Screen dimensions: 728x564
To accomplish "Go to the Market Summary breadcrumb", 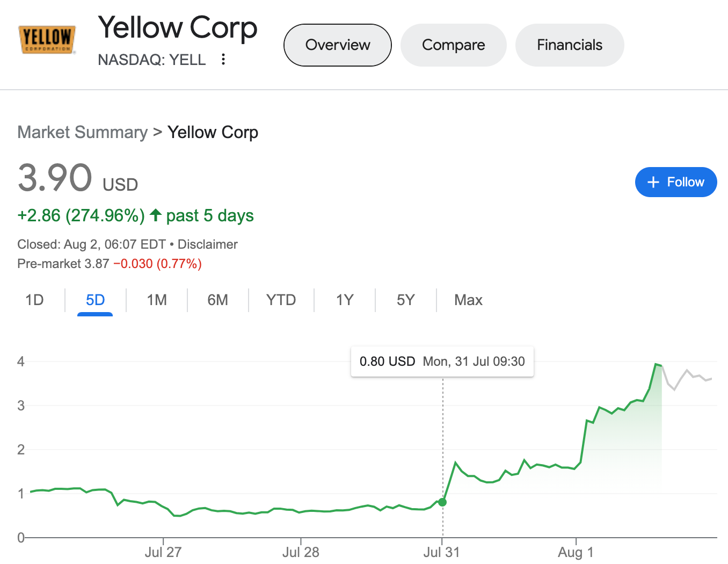I will click(82, 132).
